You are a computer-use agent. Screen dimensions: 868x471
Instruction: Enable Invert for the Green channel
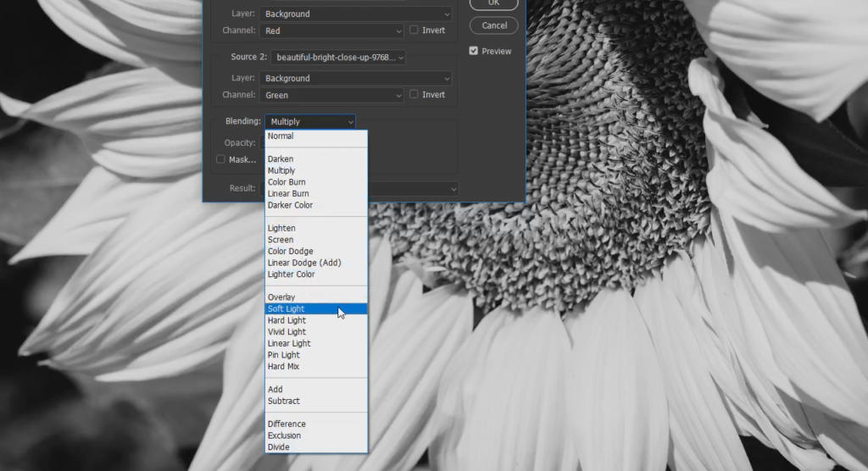(x=414, y=95)
